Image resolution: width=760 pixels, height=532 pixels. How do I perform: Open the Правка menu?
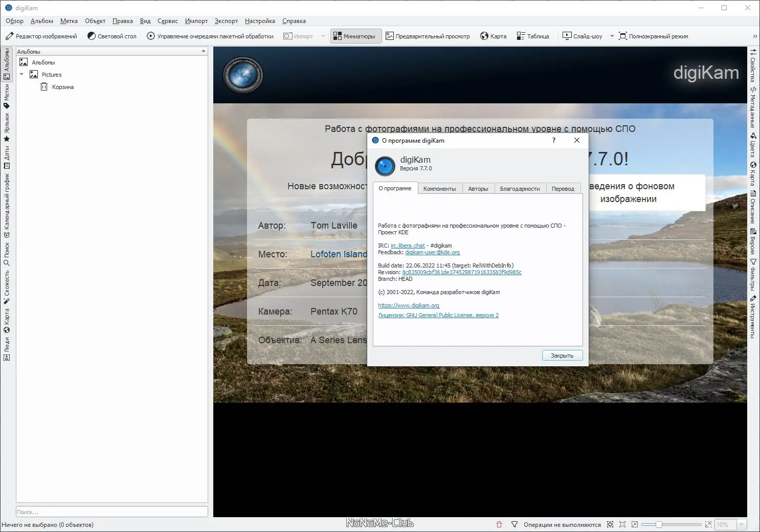pyautogui.click(x=123, y=21)
